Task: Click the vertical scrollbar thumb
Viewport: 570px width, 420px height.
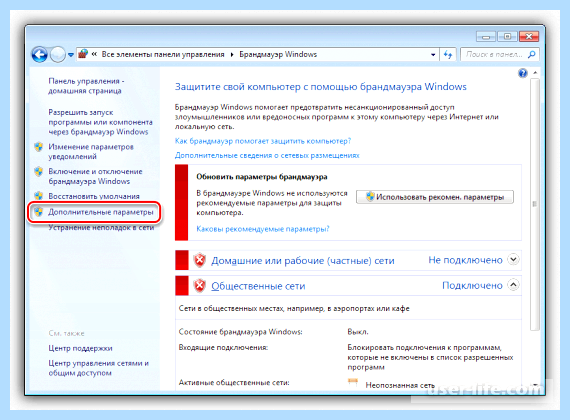Action: pyautogui.click(x=535, y=204)
